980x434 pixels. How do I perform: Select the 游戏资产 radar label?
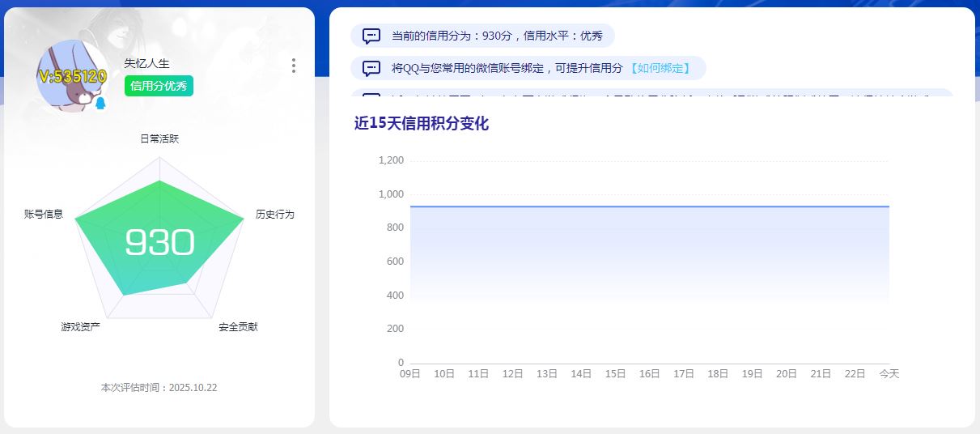pos(81,327)
